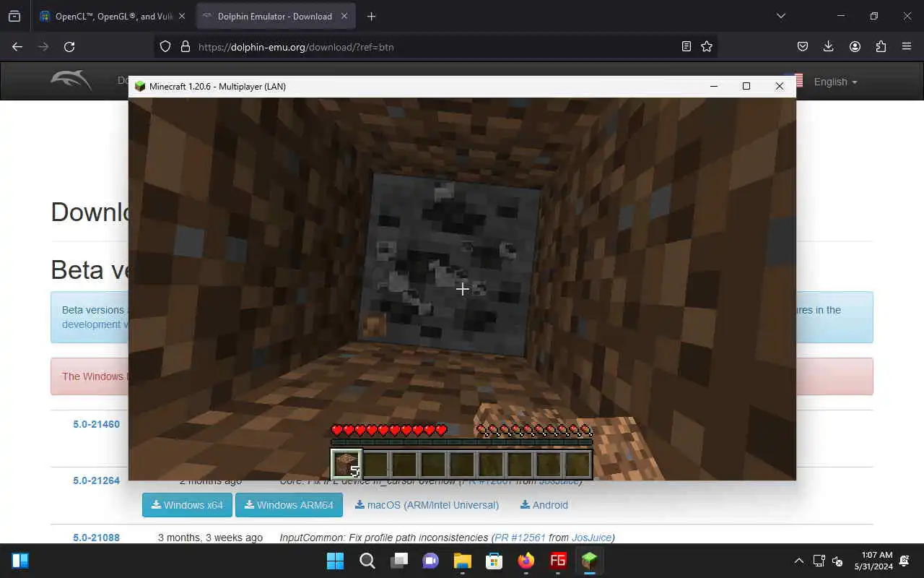This screenshot has height=578, width=924.
Task: Open the Windows Start menu
Action: (335, 561)
